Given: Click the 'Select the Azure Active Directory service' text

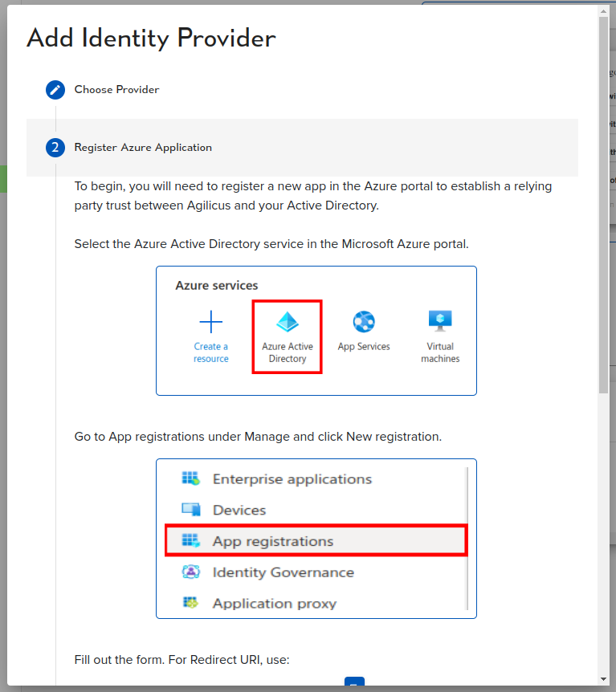Looking at the screenshot, I should click(271, 244).
